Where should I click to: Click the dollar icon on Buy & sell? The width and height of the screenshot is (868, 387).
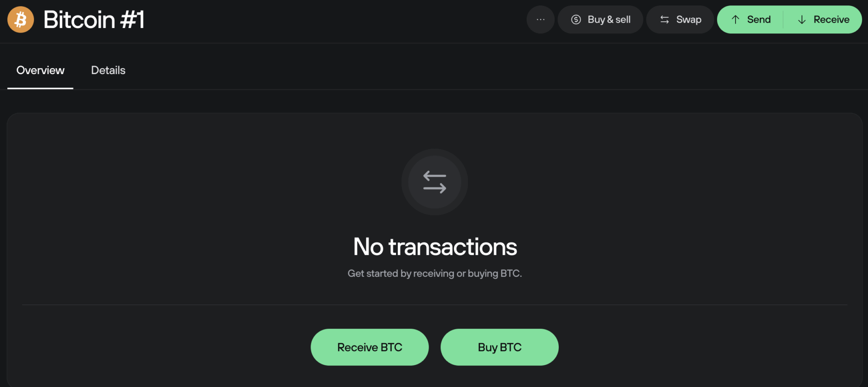point(576,19)
